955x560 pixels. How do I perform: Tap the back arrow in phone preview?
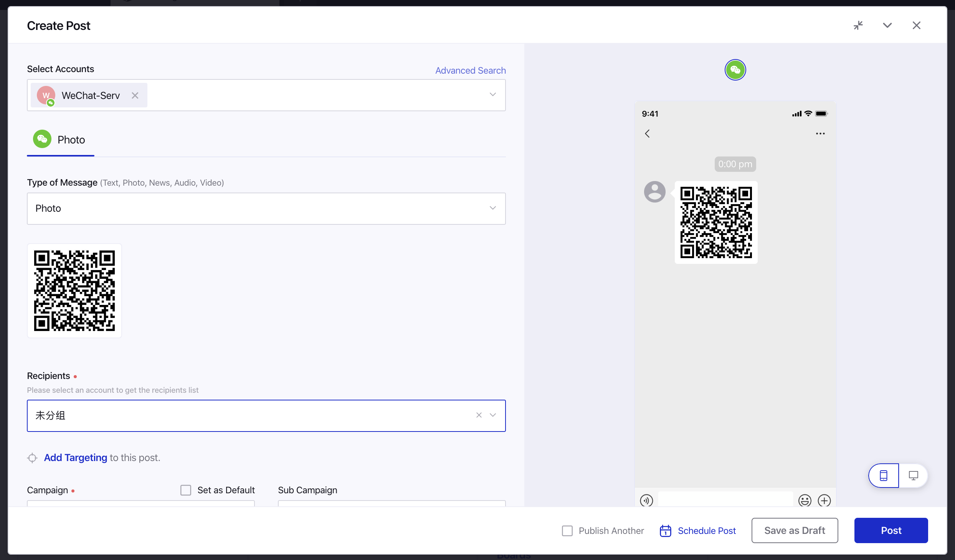647,133
